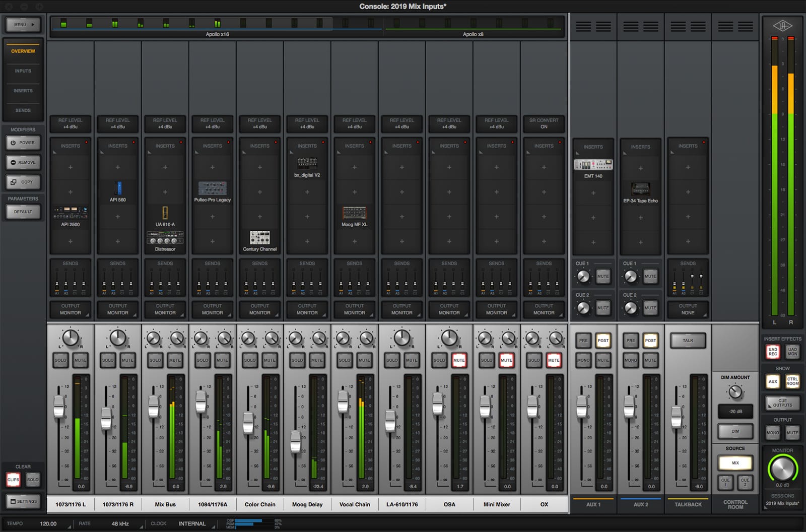Click the tempo value field 120.00
The height and width of the screenshot is (532, 806).
point(48,524)
